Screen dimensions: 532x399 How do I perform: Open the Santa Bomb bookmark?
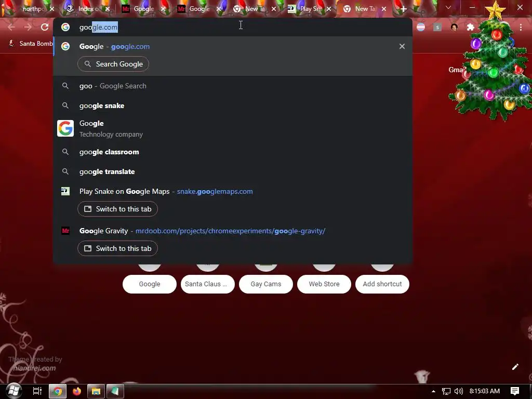tap(31, 44)
